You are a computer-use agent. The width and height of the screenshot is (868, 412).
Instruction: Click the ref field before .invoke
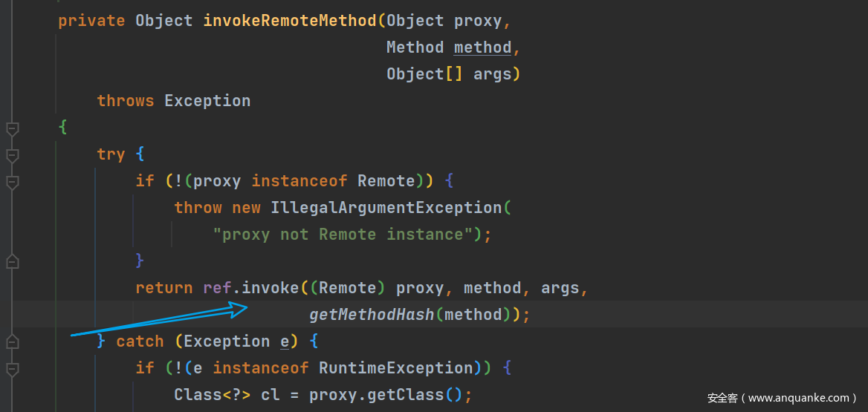click(x=218, y=288)
